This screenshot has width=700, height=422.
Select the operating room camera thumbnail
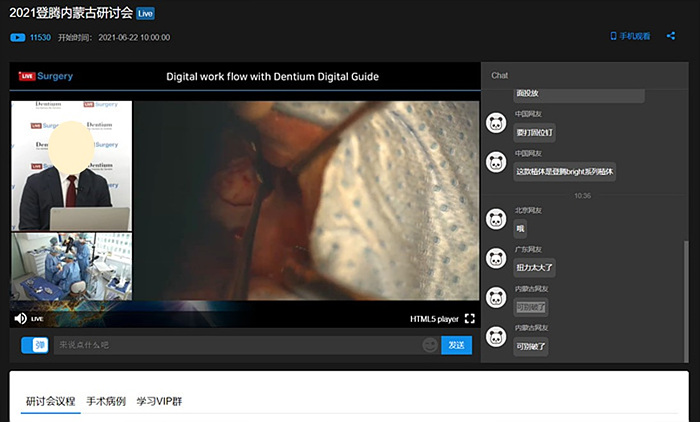click(x=71, y=266)
